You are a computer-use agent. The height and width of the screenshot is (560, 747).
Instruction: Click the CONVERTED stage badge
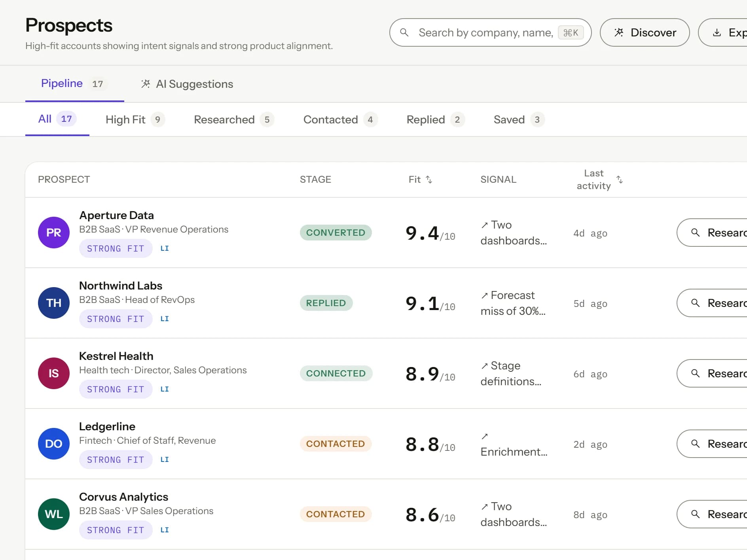pos(336,233)
